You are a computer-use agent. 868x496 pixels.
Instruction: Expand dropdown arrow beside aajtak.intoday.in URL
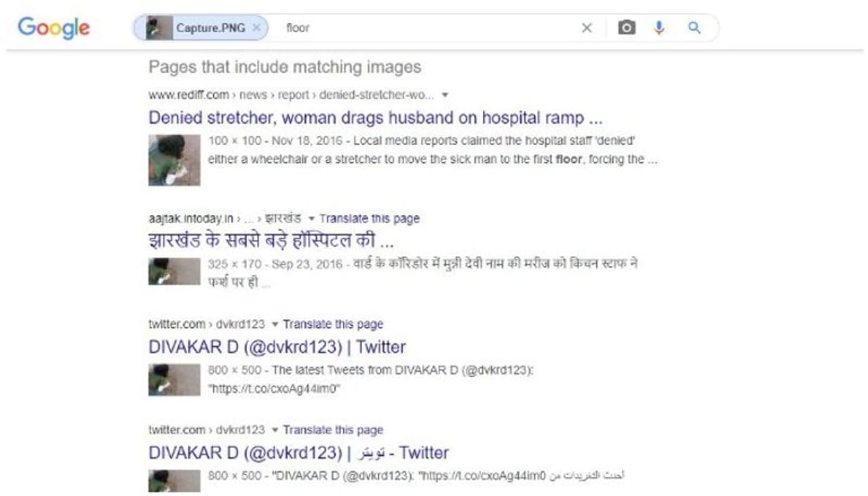point(311,218)
